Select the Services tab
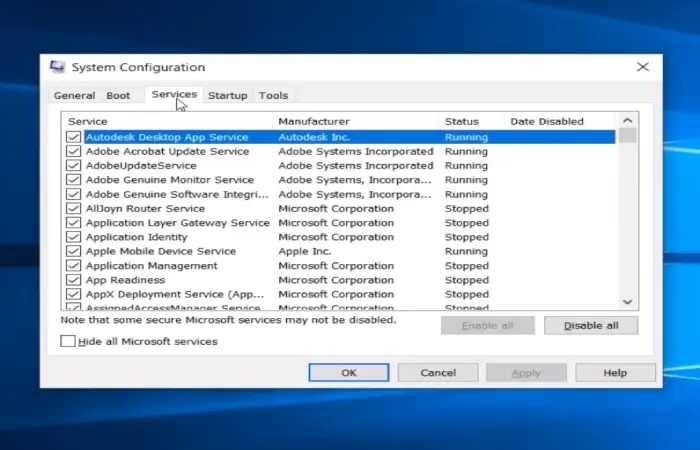This screenshot has width=700, height=450. [174, 94]
